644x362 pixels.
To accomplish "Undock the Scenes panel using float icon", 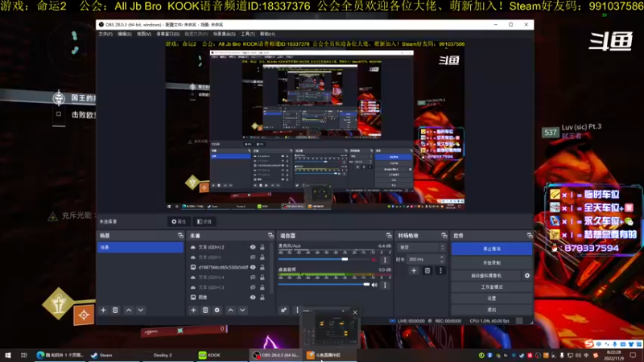I will [180, 236].
